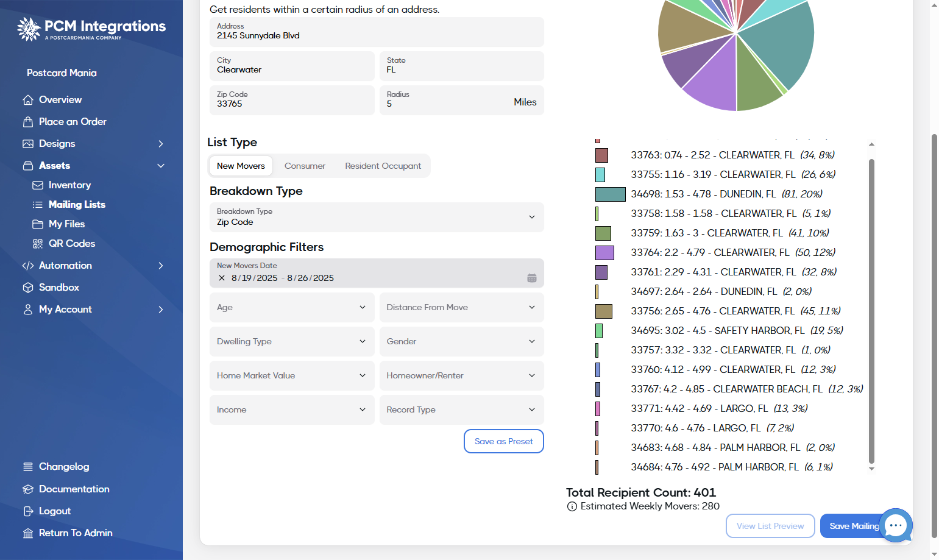The width and height of the screenshot is (939, 560).
Task: Expand the Homeowner/Renter dropdown
Action: tap(462, 376)
